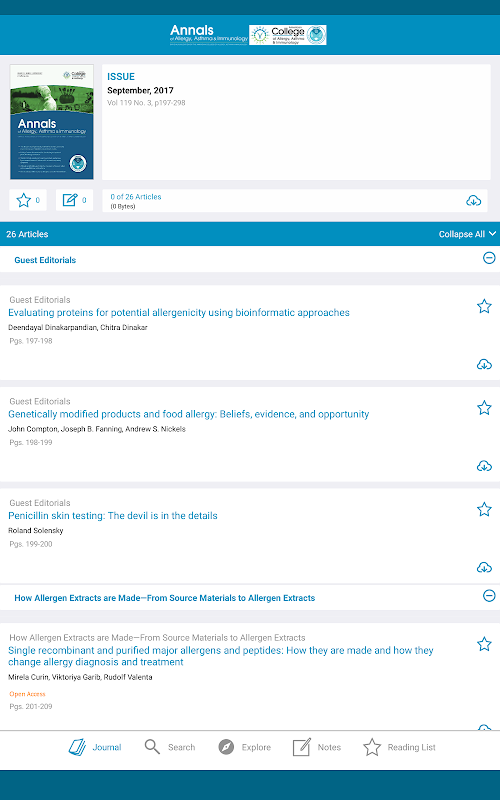Star the Penicillin skin testing article
The height and width of the screenshot is (800, 500).
[x=484, y=509]
